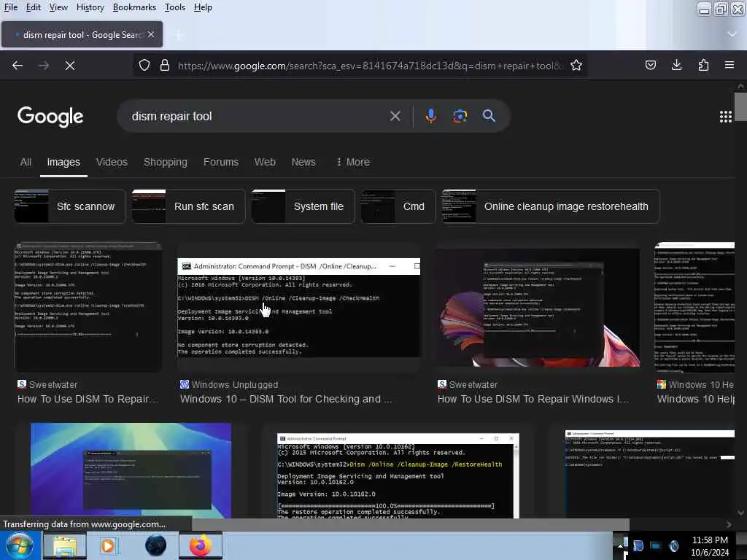Open Windows 10 Help result link

click(x=695, y=399)
